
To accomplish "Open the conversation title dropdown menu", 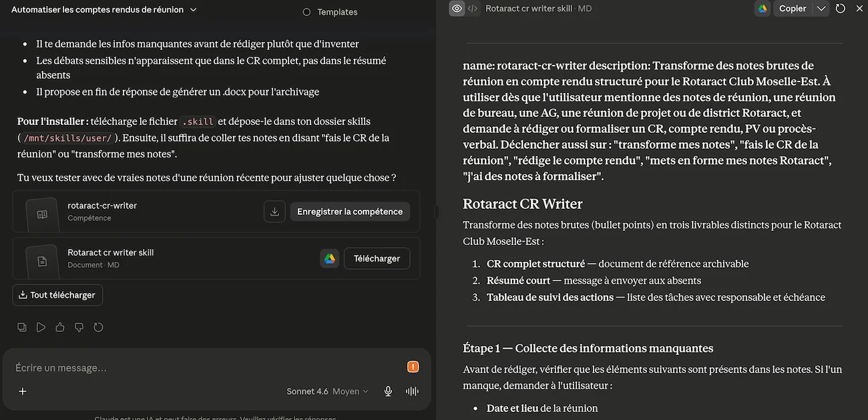I will point(104,10).
